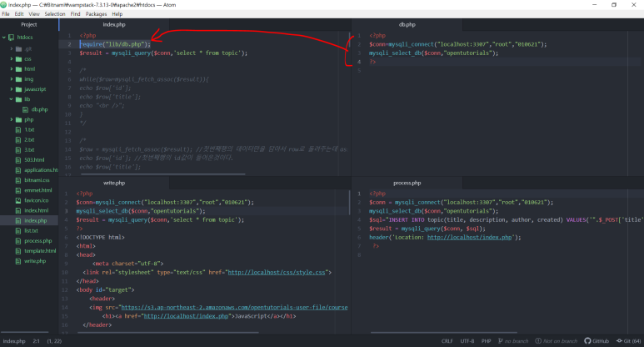This screenshot has height=347, width=644.
Task: Click the horizontal scrollbar of process.php pane
Action: [443, 332]
